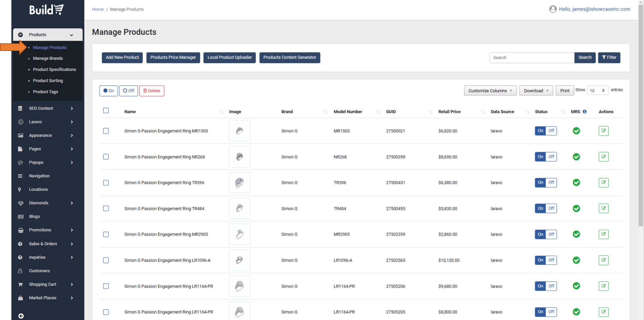The width and height of the screenshot is (644, 320).
Task: Click the Add New Product button
Action: click(x=122, y=57)
